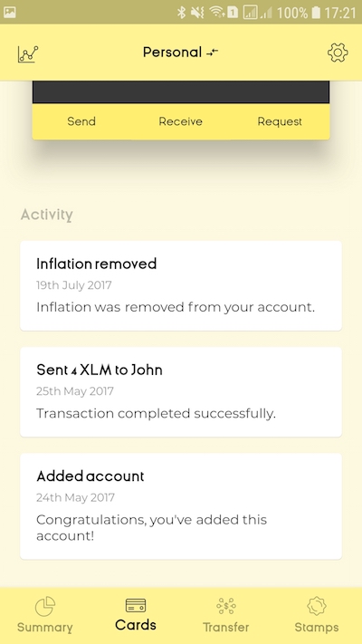Screen dimensions: 362x644
Task: Tap the Wi-Fi status bar icon
Action: tap(216, 13)
